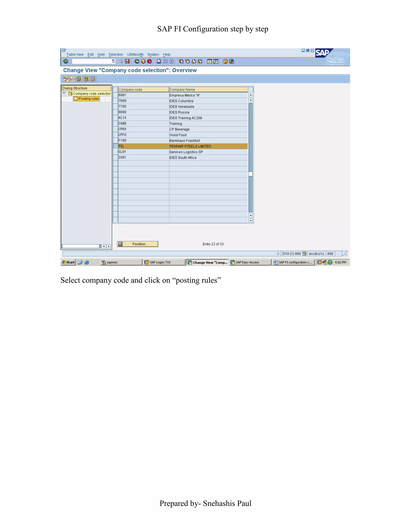Open the Goto menu

tap(101, 55)
